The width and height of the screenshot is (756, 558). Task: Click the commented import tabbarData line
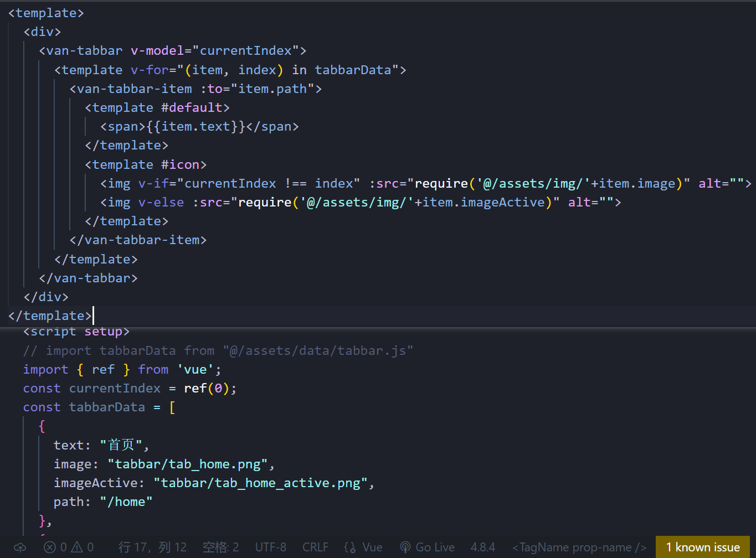pyautogui.click(x=218, y=350)
